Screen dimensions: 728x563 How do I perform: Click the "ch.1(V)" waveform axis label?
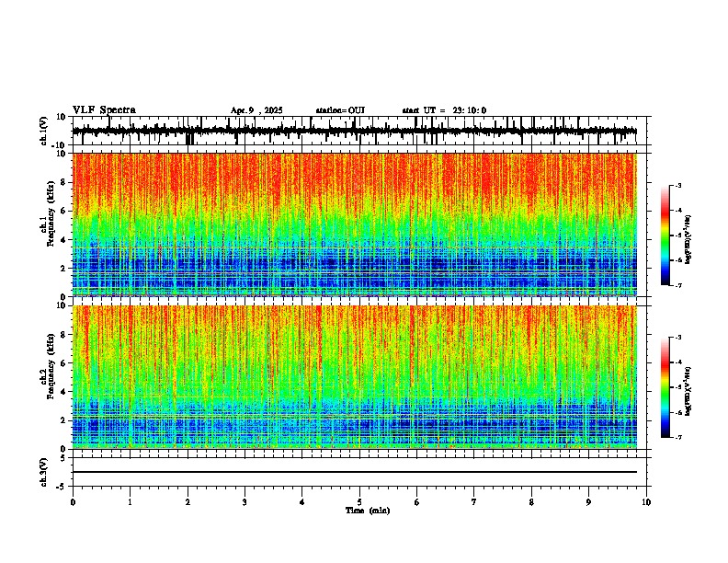(44, 131)
